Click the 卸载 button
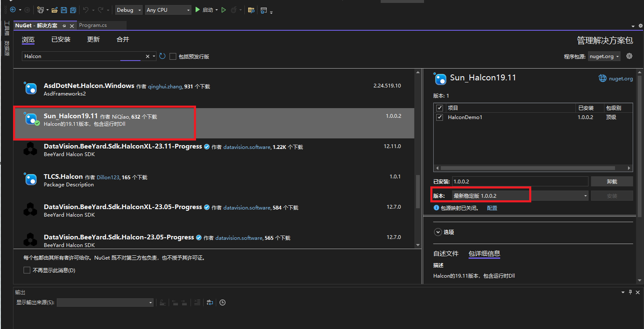The width and height of the screenshot is (644, 329). click(x=612, y=181)
